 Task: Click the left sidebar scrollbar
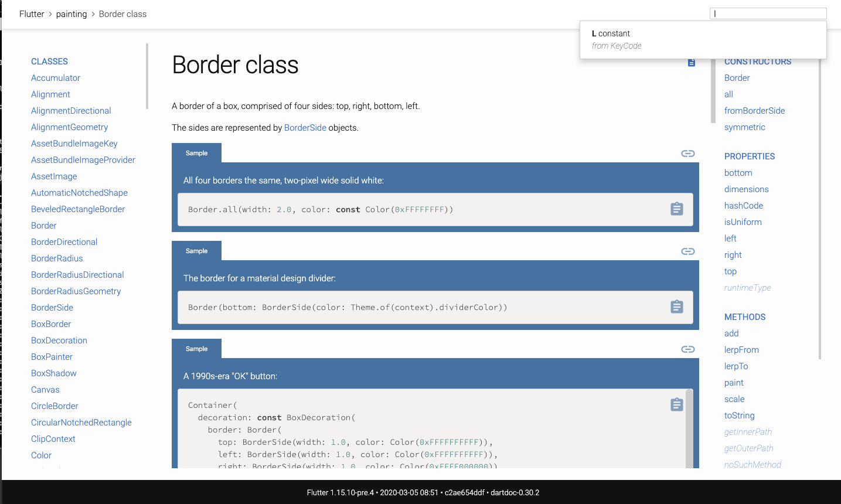pos(147,76)
